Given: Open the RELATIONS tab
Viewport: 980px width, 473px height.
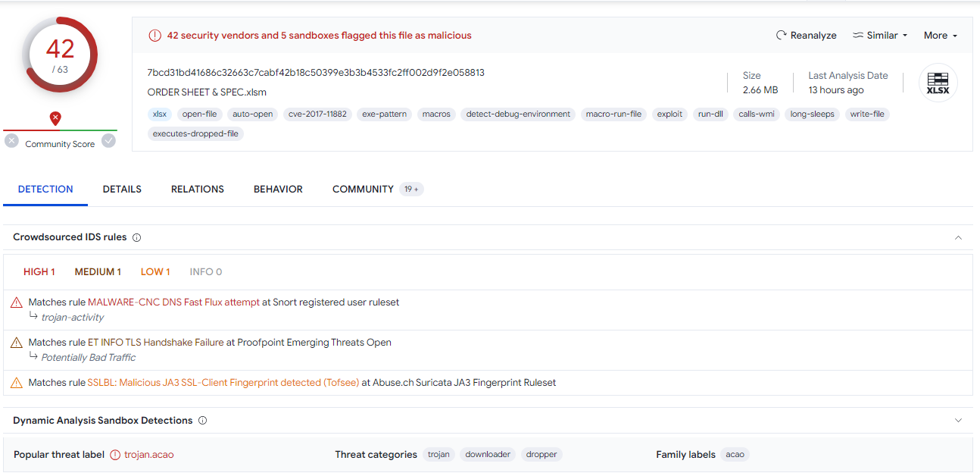Looking at the screenshot, I should 198,190.
